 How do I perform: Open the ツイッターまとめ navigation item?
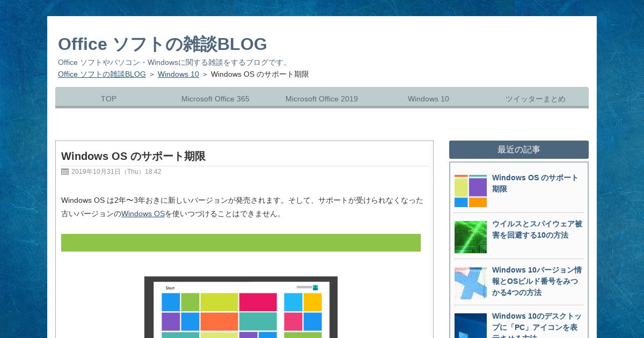[535, 99]
